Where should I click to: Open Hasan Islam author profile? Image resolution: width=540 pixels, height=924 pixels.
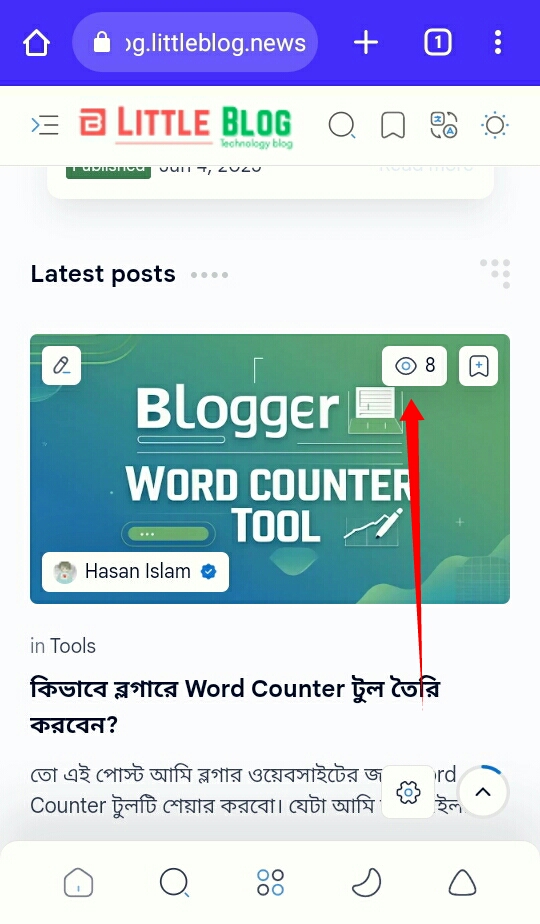point(136,572)
